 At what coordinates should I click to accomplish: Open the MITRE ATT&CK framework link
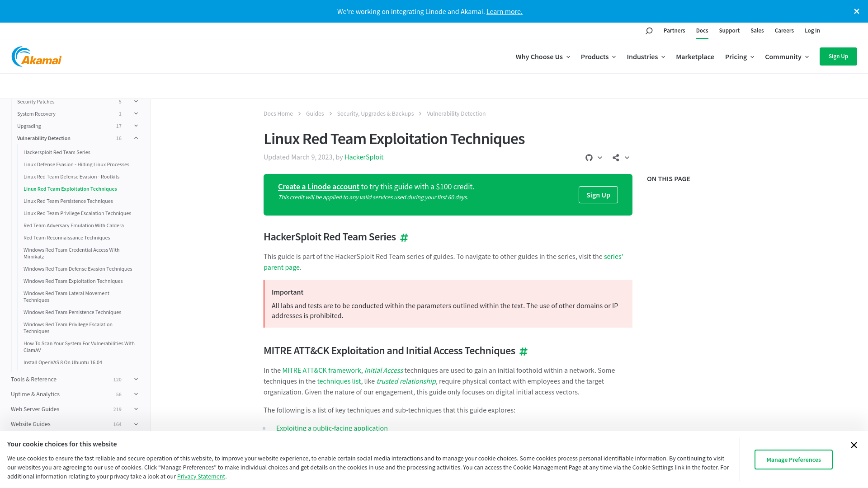(321, 371)
